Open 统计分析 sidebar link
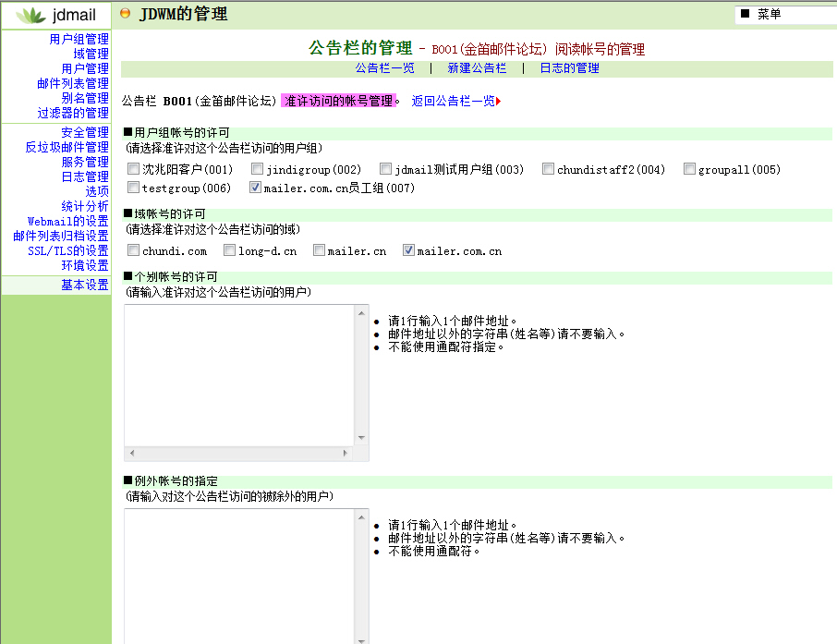This screenshot has height=644, width=837. click(85, 206)
